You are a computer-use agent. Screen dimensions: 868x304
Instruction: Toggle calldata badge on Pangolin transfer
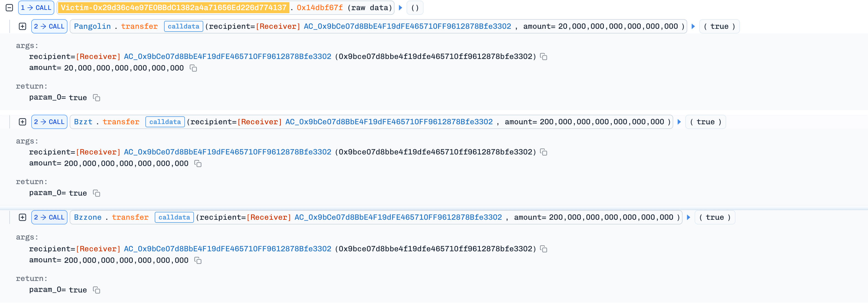click(x=183, y=26)
